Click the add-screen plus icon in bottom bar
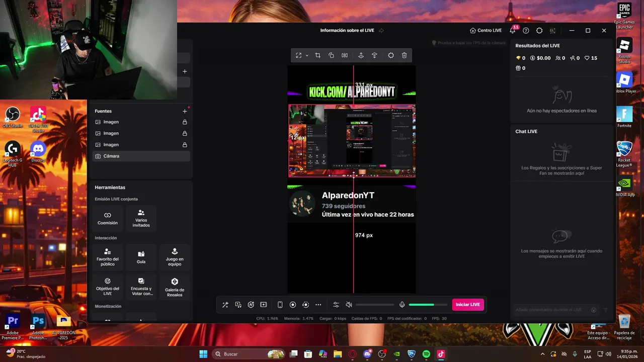644x362 pixels. click(x=263, y=305)
